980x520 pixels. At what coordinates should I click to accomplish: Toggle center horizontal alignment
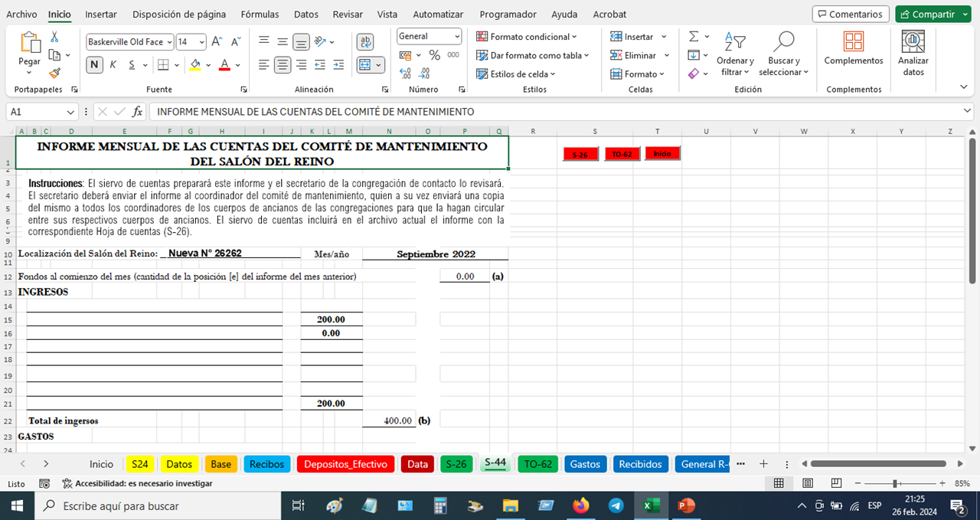pos(283,65)
